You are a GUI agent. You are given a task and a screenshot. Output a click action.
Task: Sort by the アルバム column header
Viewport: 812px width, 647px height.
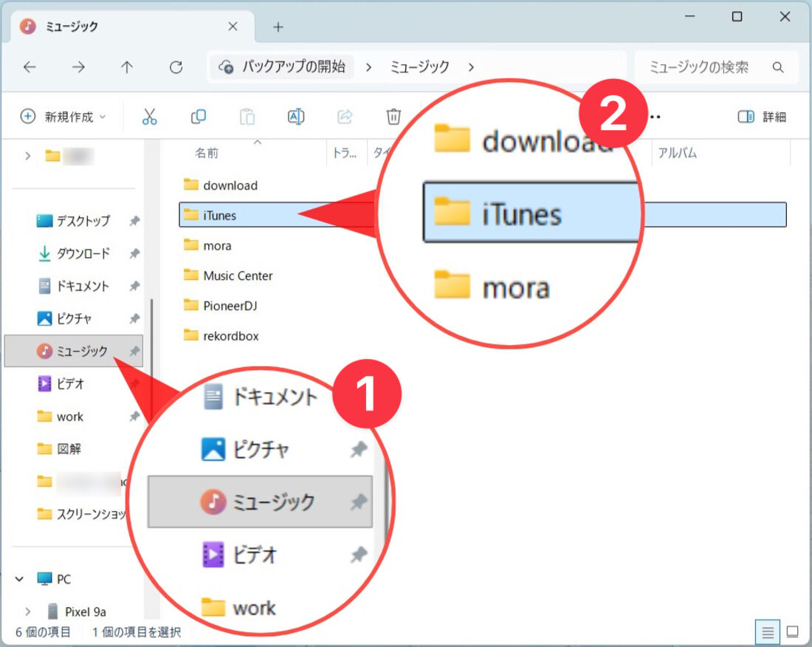tap(677, 153)
